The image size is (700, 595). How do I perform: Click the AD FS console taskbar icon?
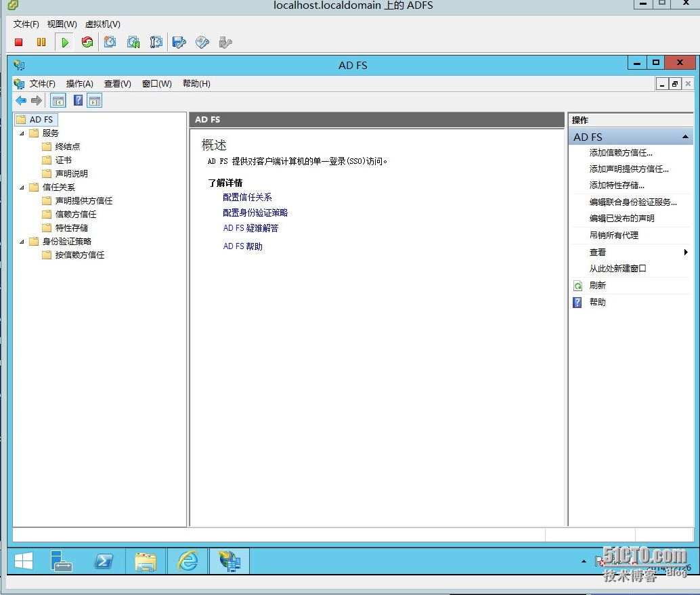(229, 561)
